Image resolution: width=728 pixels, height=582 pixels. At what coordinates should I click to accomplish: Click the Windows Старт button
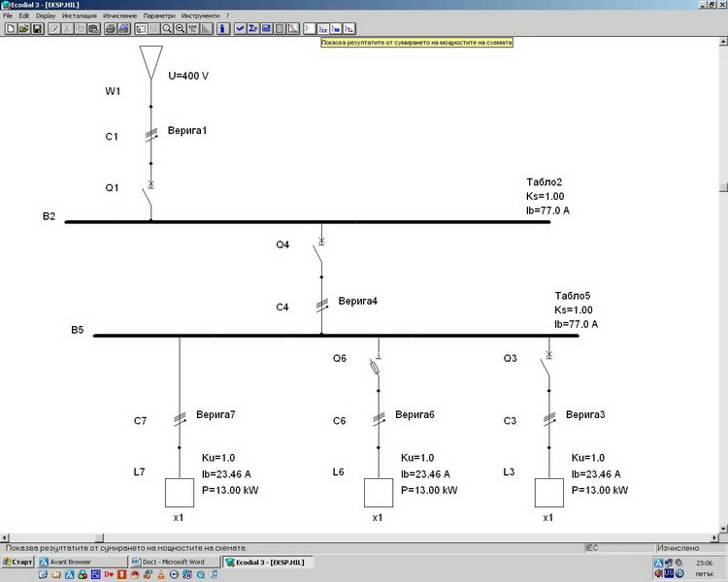coord(17,562)
